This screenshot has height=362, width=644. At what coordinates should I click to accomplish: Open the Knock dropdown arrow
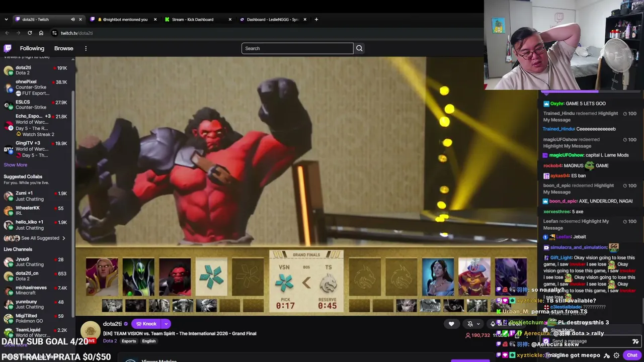166,324
